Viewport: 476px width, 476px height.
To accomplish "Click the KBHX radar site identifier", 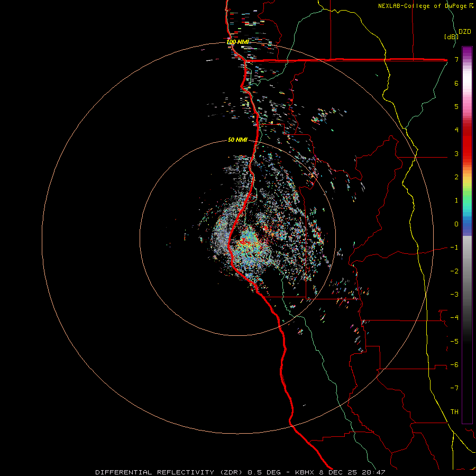I will coord(305,472).
